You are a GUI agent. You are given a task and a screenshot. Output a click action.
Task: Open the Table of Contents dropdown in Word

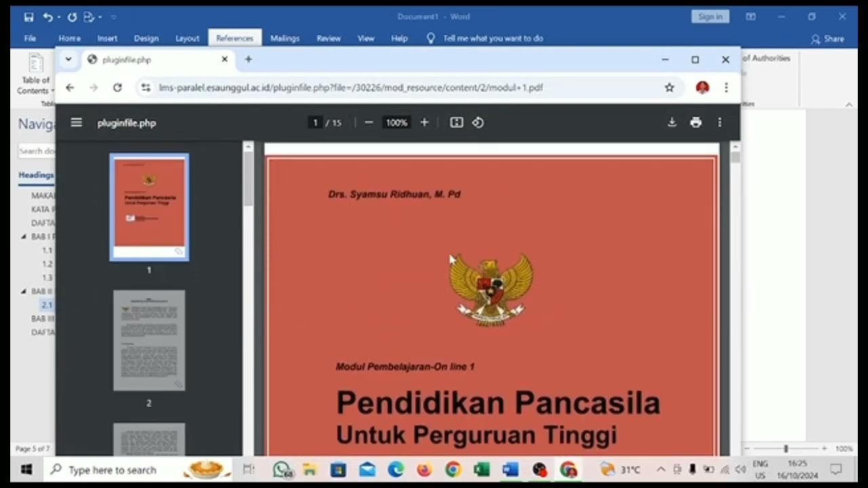point(34,76)
